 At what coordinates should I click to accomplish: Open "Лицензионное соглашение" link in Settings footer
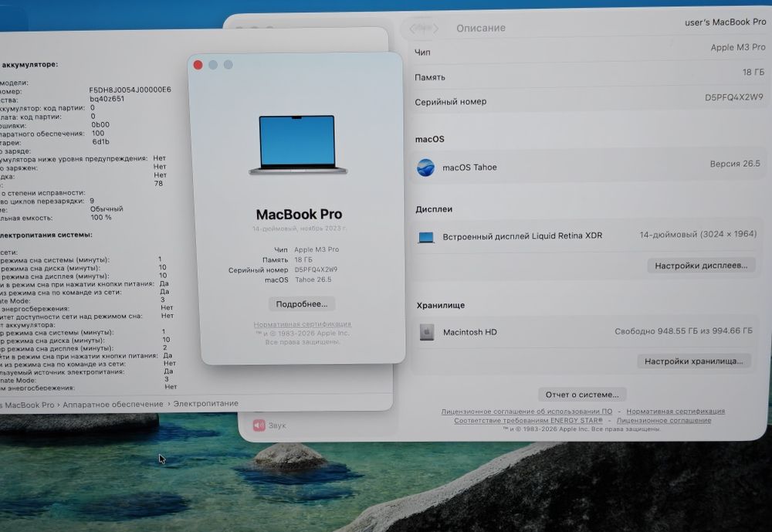click(x=664, y=420)
